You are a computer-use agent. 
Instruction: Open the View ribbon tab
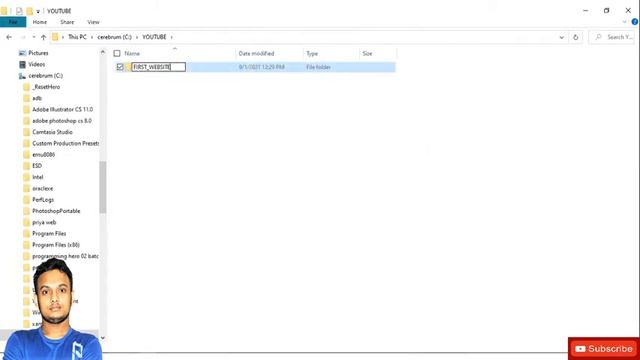(93, 22)
